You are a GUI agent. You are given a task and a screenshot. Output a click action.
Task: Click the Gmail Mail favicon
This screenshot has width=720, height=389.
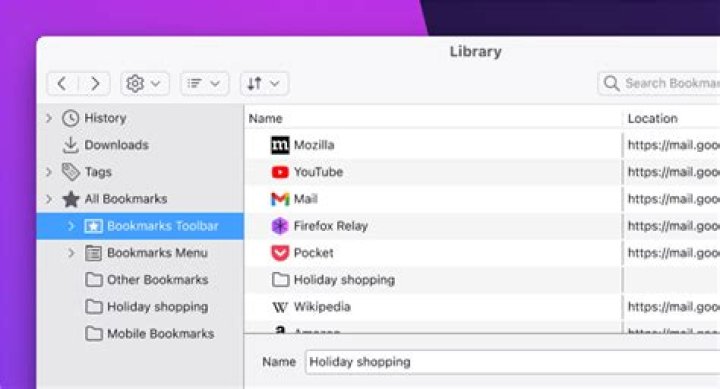[x=280, y=199]
